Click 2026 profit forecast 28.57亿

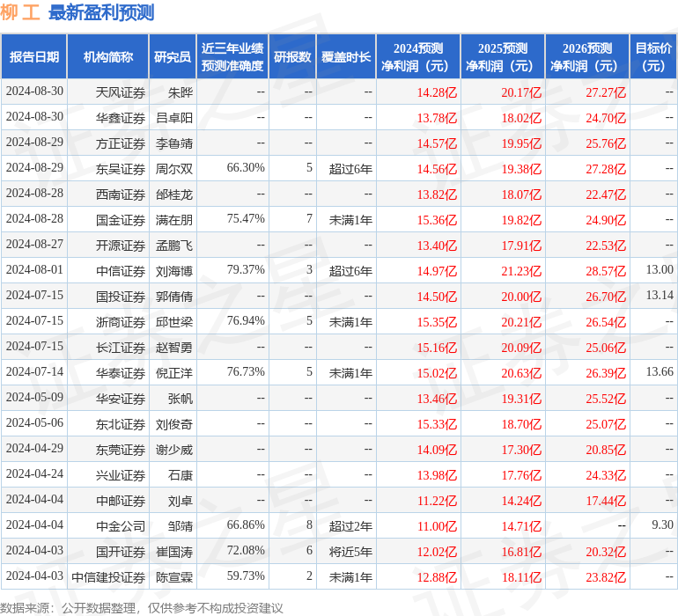coord(606,271)
